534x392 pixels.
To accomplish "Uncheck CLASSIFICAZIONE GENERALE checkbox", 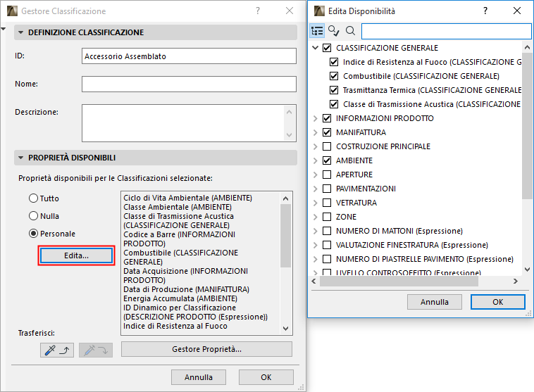I will [327, 48].
